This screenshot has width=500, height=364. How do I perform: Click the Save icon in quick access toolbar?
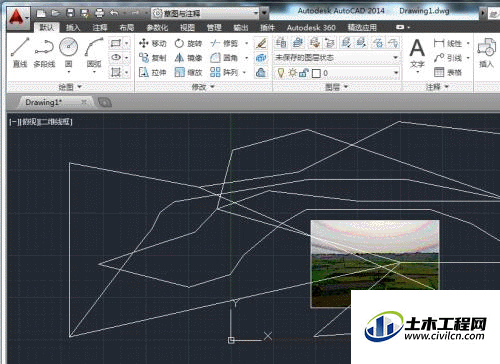tap(70, 13)
